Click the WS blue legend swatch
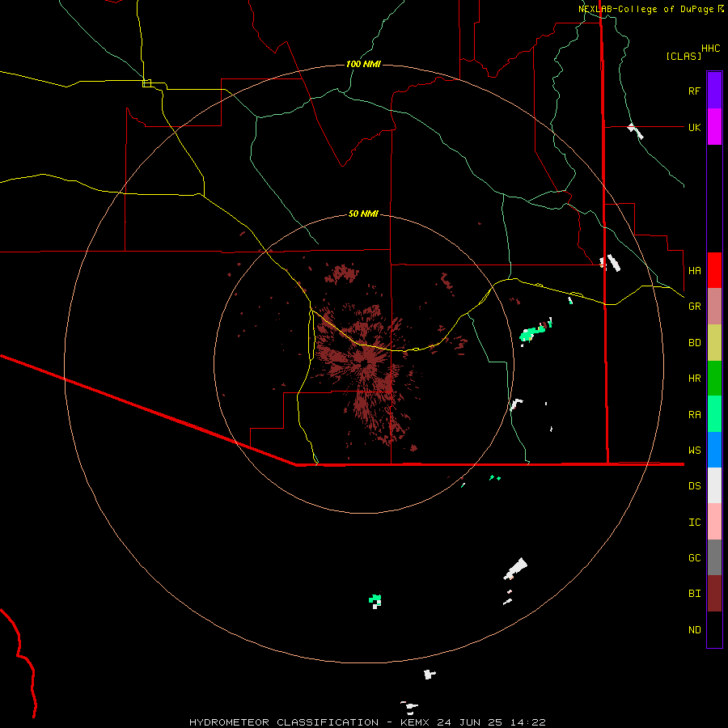This screenshot has height=728, width=728. (x=714, y=450)
